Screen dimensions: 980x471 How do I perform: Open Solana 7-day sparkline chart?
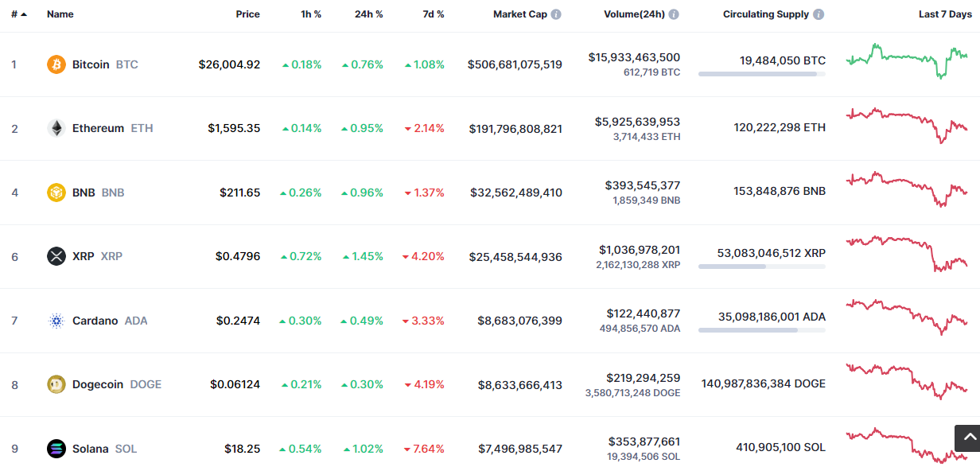tap(907, 445)
